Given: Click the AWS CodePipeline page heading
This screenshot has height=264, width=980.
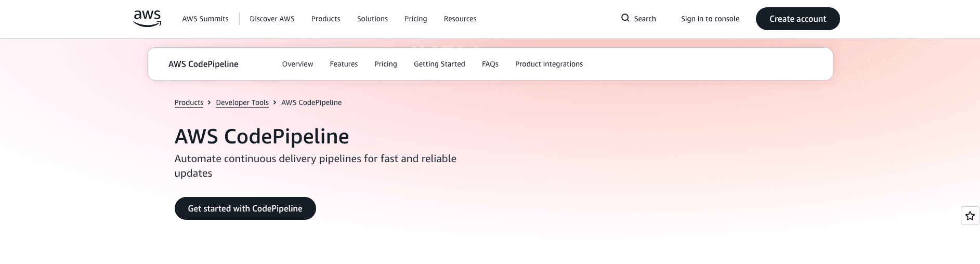Looking at the screenshot, I should [x=262, y=137].
